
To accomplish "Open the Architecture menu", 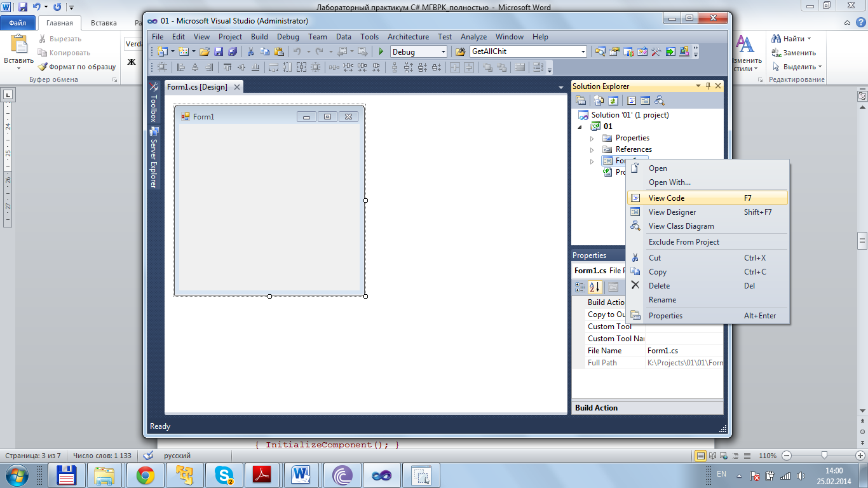I will click(408, 37).
